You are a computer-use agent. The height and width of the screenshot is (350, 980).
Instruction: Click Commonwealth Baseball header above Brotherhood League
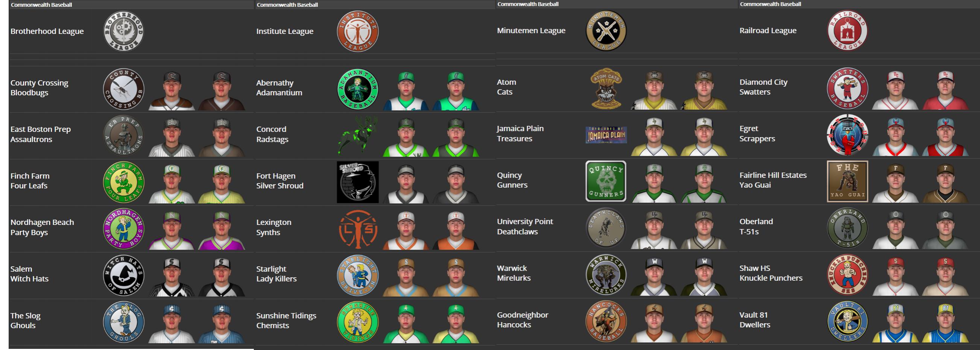41,5
